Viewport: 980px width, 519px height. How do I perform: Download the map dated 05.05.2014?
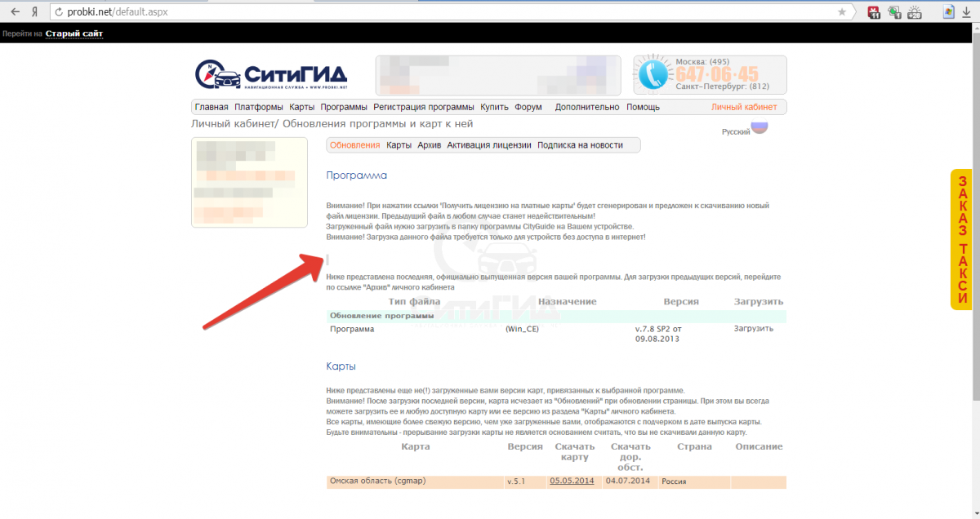point(570,481)
